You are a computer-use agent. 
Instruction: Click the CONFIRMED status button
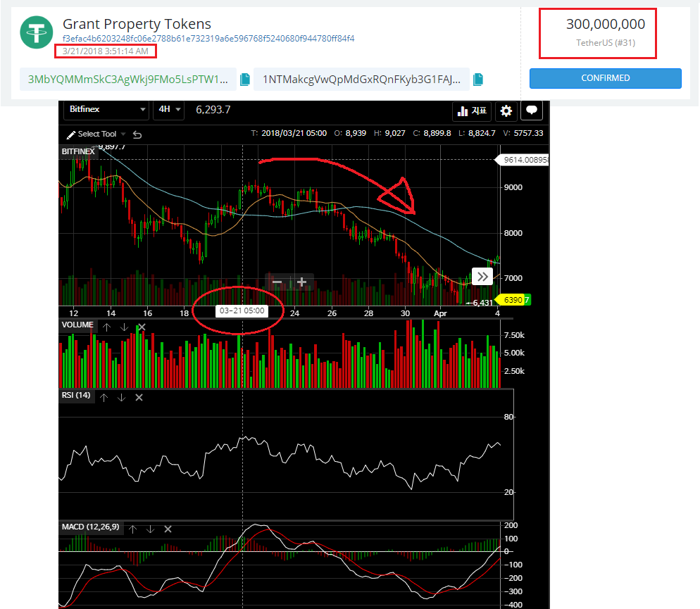[x=606, y=78]
